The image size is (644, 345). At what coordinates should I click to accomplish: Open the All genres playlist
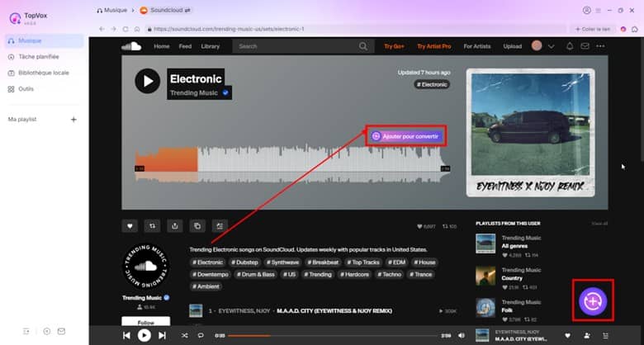(x=514, y=246)
